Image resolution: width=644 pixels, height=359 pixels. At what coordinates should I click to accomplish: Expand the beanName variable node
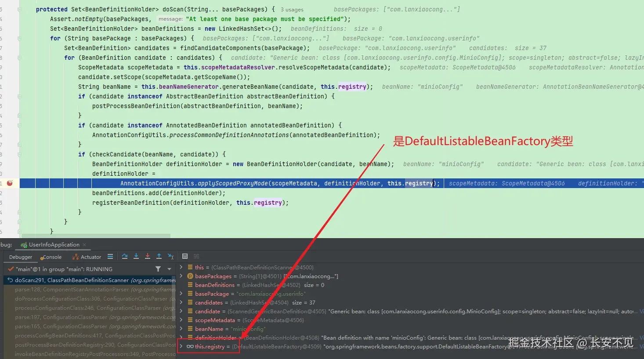181,329
